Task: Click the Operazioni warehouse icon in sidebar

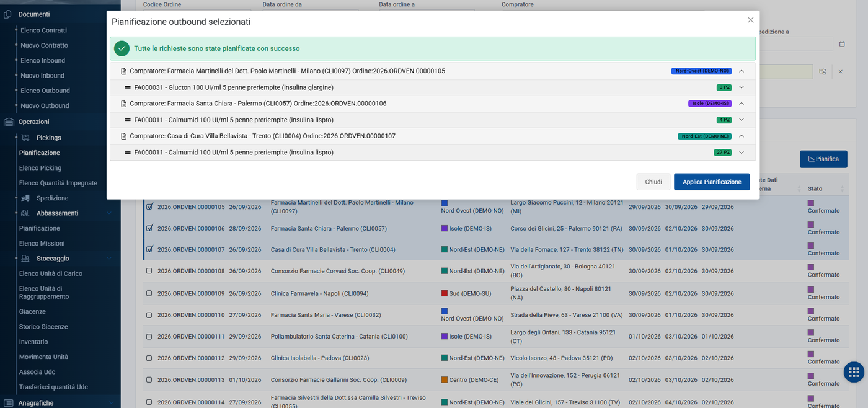Action: click(7, 122)
